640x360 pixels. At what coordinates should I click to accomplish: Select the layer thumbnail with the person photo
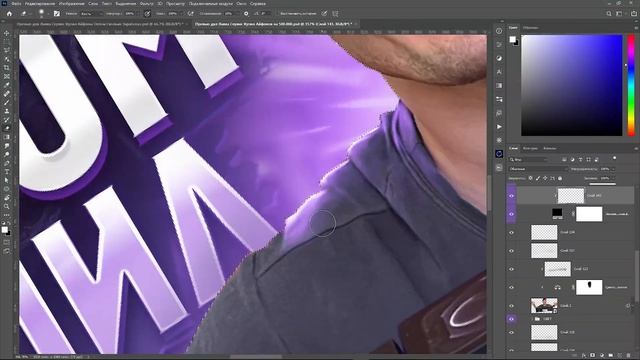(544, 306)
